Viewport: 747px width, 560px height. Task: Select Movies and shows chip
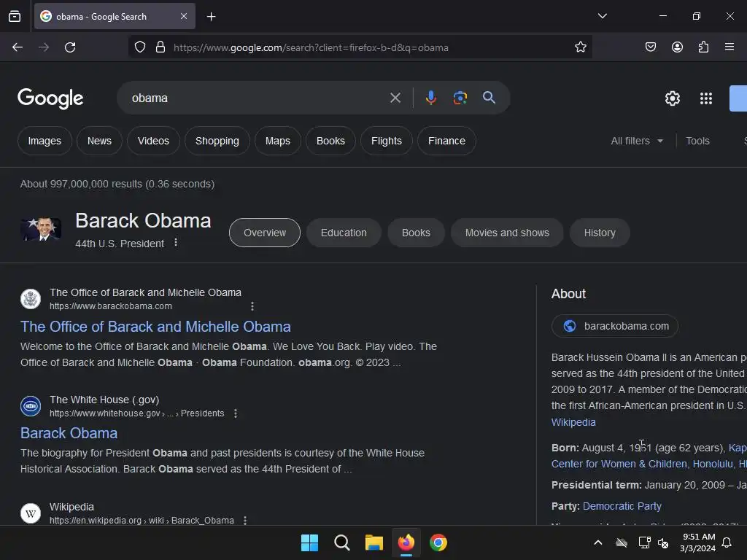[507, 233]
